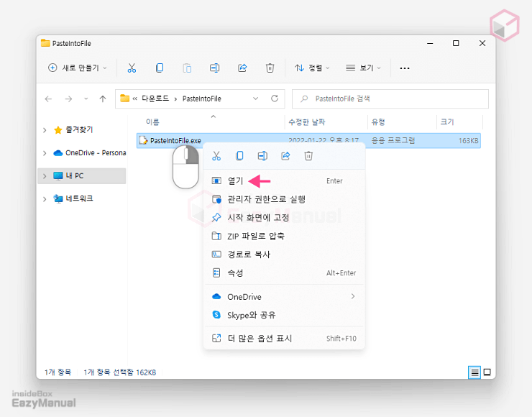Click the Share icon in the Explorer toolbar
This screenshot has height=417, width=532.
tap(242, 68)
